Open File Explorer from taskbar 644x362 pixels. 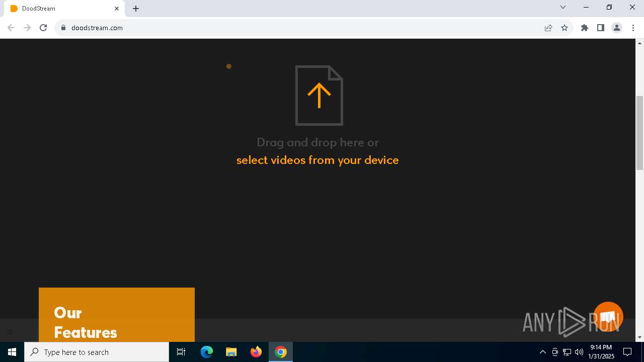pyautogui.click(x=231, y=352)
